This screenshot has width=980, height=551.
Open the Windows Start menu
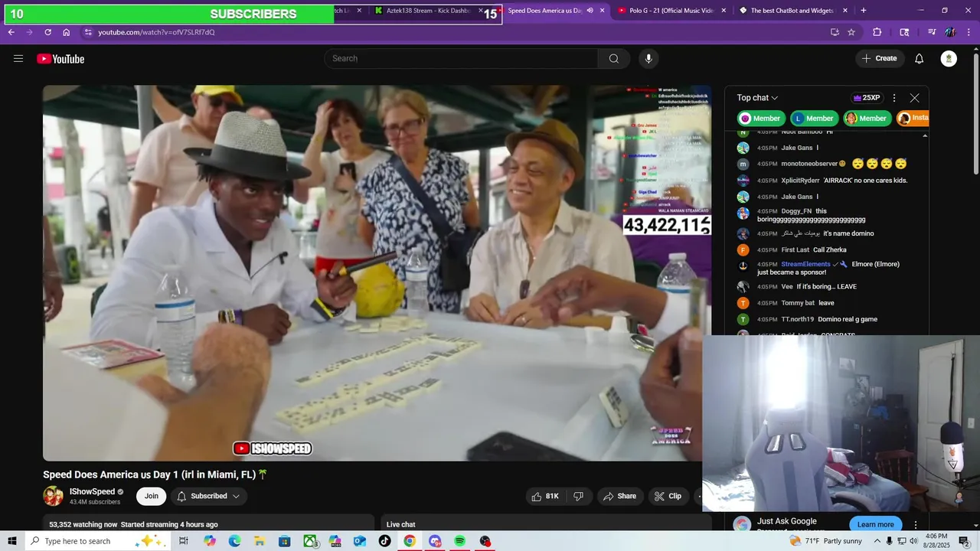pyautogui.click(x=12, y=541)
